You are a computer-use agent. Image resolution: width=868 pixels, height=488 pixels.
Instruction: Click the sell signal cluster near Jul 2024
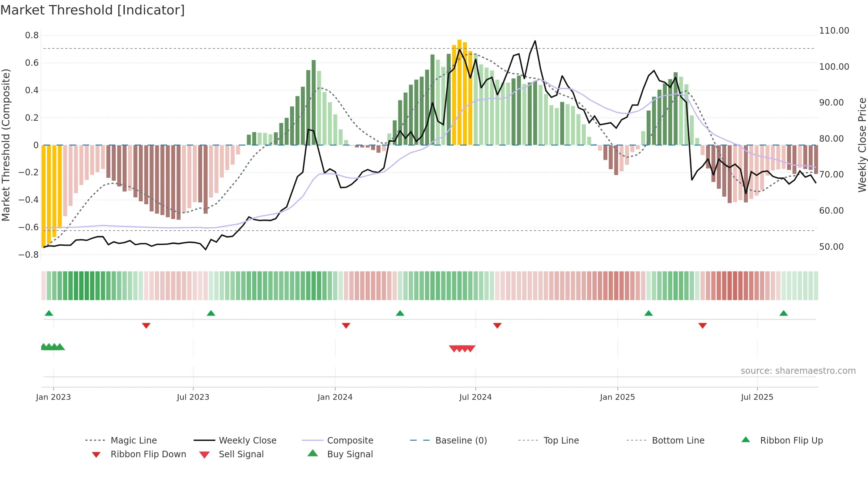(462, 349)
